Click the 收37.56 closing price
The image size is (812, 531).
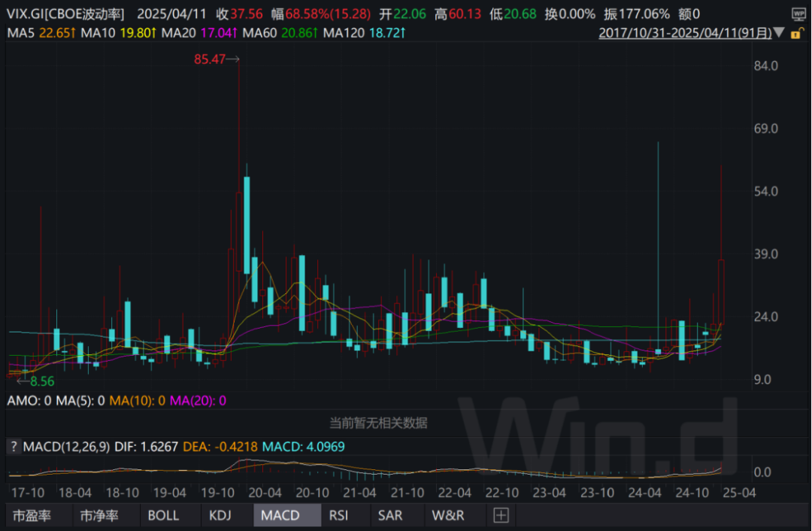[239, 14]
